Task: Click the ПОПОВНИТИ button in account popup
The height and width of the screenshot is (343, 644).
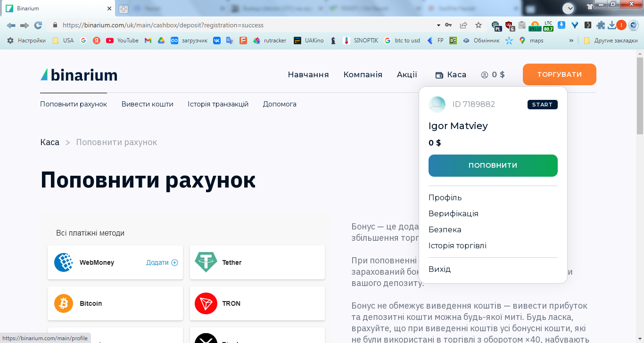Action: coord(493,165)
